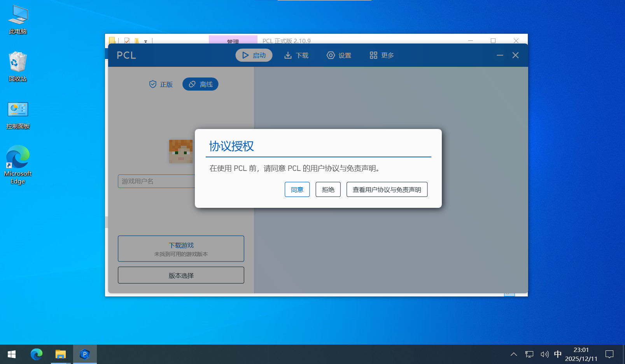Switch to the 启动 launch tab
The height and width of the screenshot is (364, 625).
click(254, 55)
